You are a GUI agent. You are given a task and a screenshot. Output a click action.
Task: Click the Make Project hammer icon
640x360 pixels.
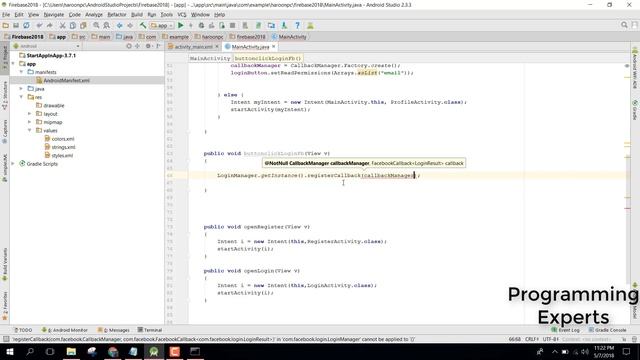tap(143, 25)
